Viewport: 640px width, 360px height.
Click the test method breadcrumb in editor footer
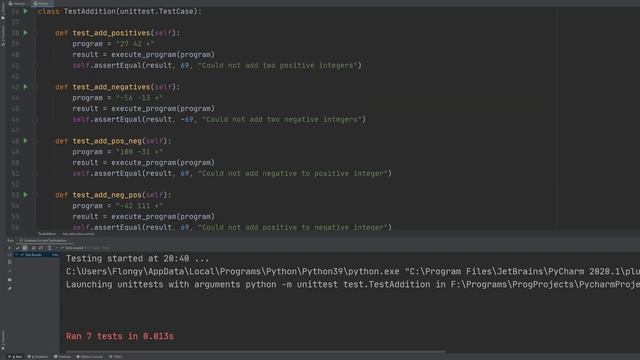[78, 234]
